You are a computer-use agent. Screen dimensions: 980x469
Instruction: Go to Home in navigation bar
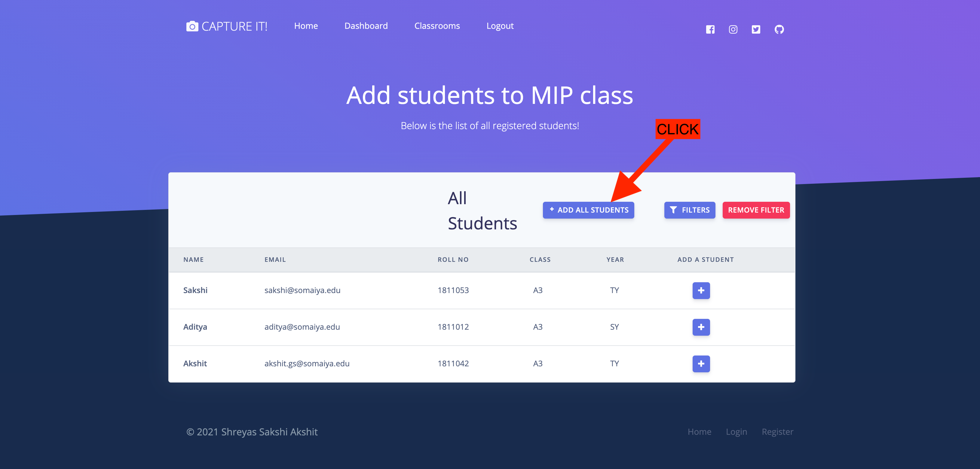pos(306,26)
